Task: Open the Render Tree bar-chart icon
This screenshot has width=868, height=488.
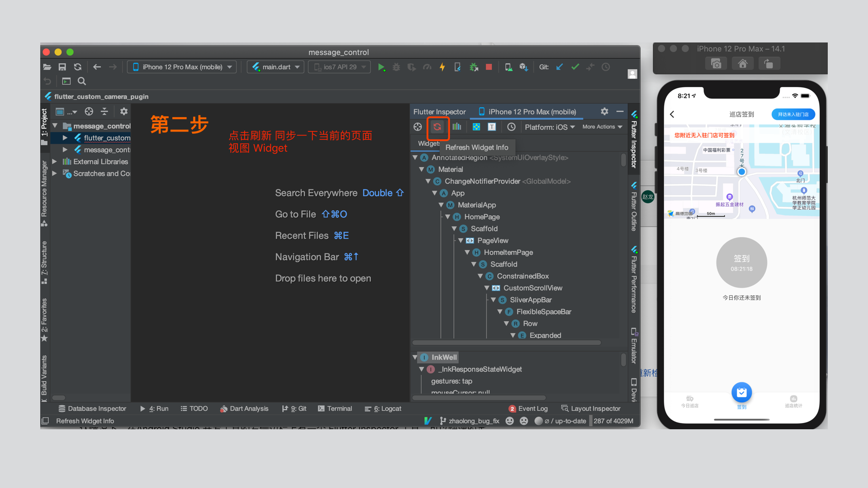Action: pyautogui.click(x=457, y=127)
